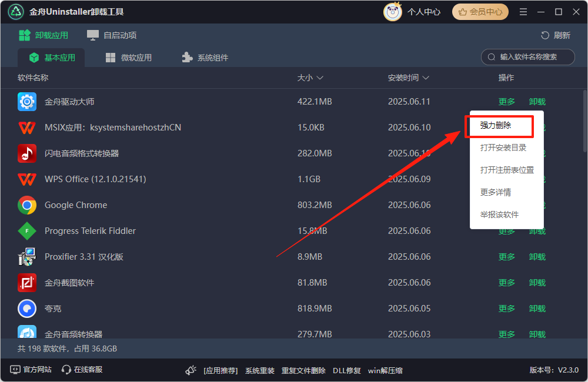Viewport: 588px width, 382px height.
Task: Click 更多 for 金舟截图软件
Action: (507, 283)
